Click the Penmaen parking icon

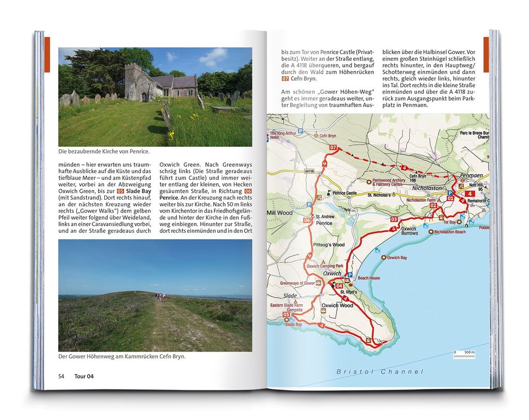coord(449,193)
